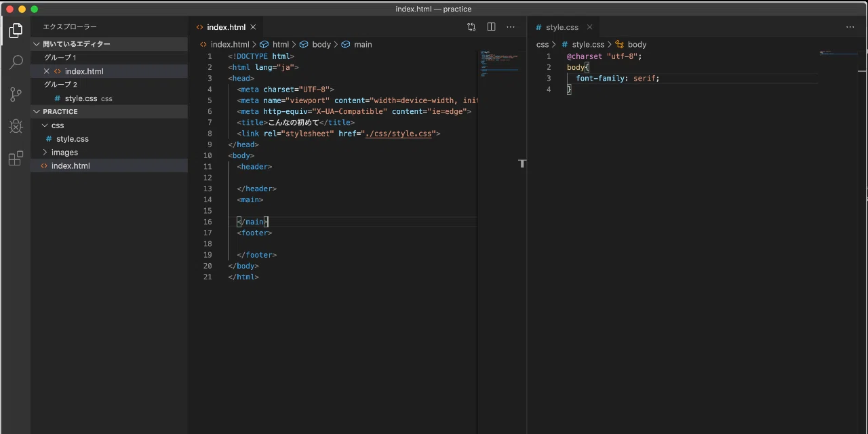Image resolution: width=868 pixels, height=434 pixels.
Task: Close the style.css tab
Action: [x=589, y=27]
